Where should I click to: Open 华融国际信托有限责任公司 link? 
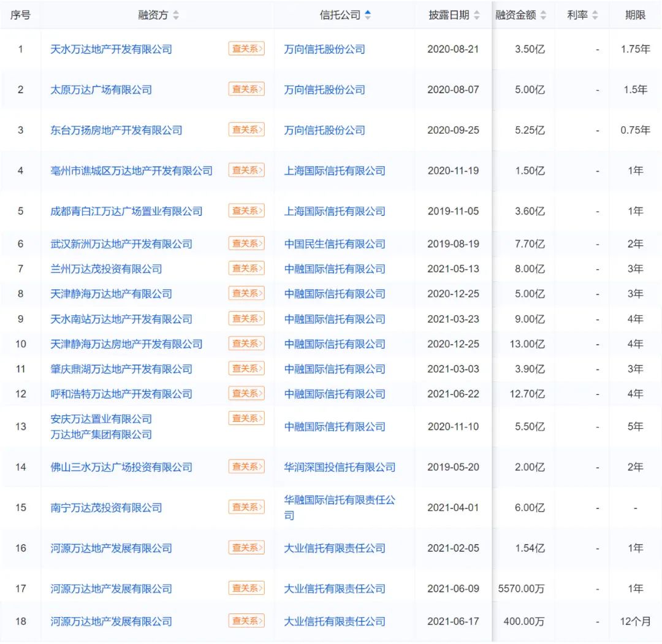tap(340, 500)
